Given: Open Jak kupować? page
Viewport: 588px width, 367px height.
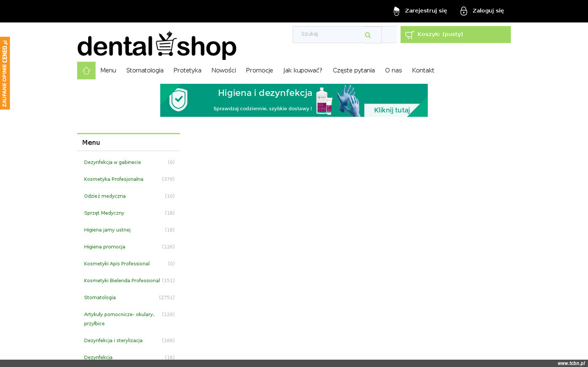Looking at the screenshot, I should pos(303,70).
